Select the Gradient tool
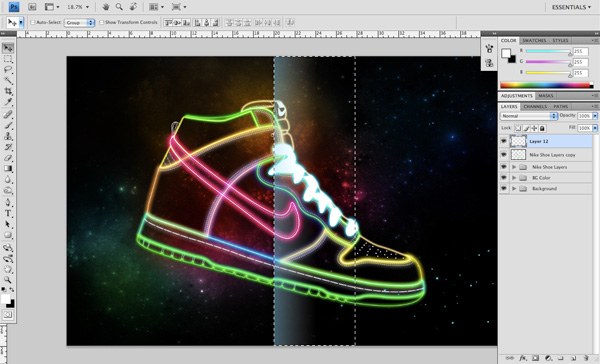The height and width of the screenshot is (364, 600). tap(8, 169)
